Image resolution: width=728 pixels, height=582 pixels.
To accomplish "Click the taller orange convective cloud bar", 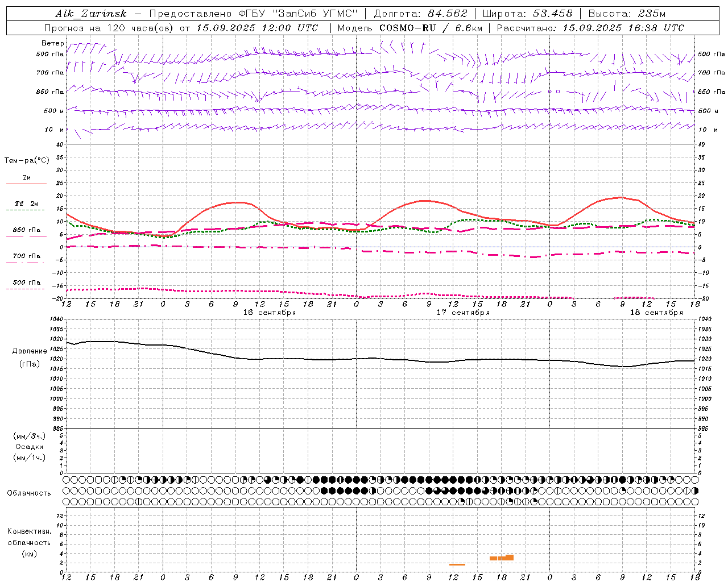I will [510, 558].
